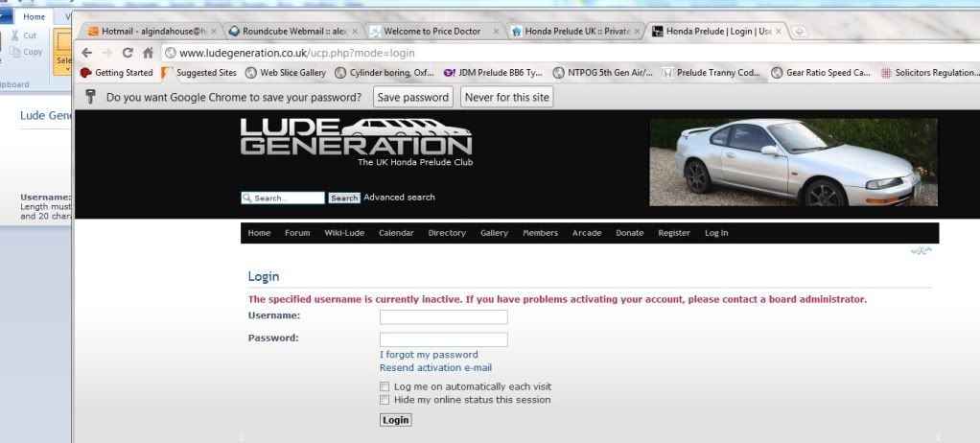Reload the page with refresh icon

(128, 53)
